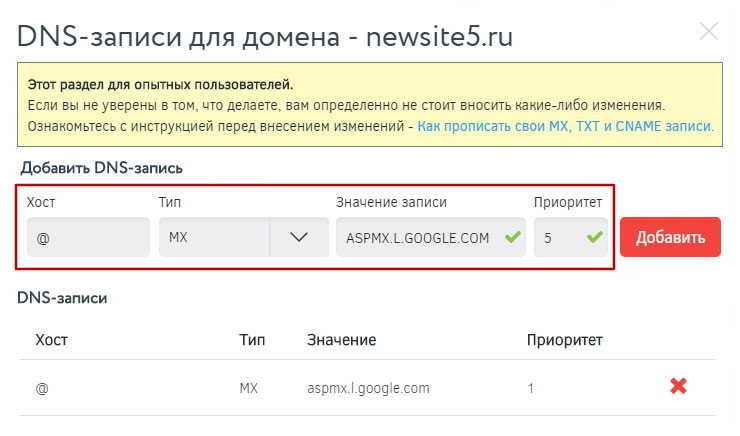Click the yellow warning notice's bold first line
The width and height of the screenshot is (740, 436).
tap(160, 85)
